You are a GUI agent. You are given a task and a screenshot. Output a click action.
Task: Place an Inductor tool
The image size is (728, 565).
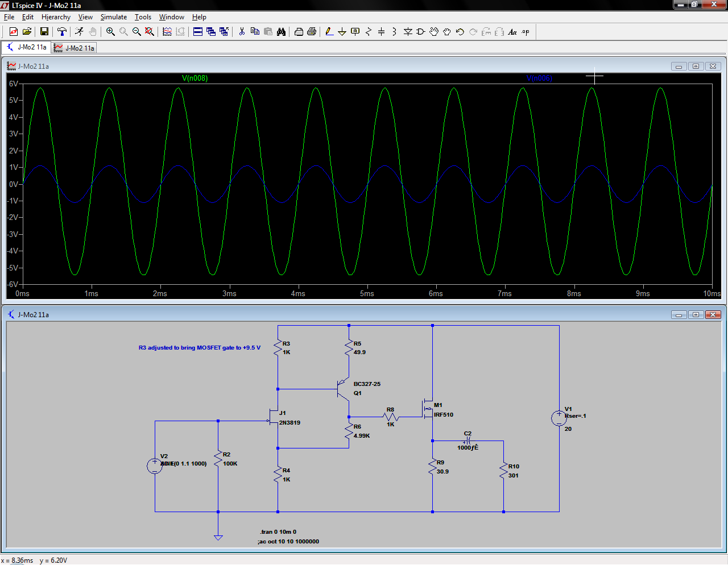coord(394,32)
